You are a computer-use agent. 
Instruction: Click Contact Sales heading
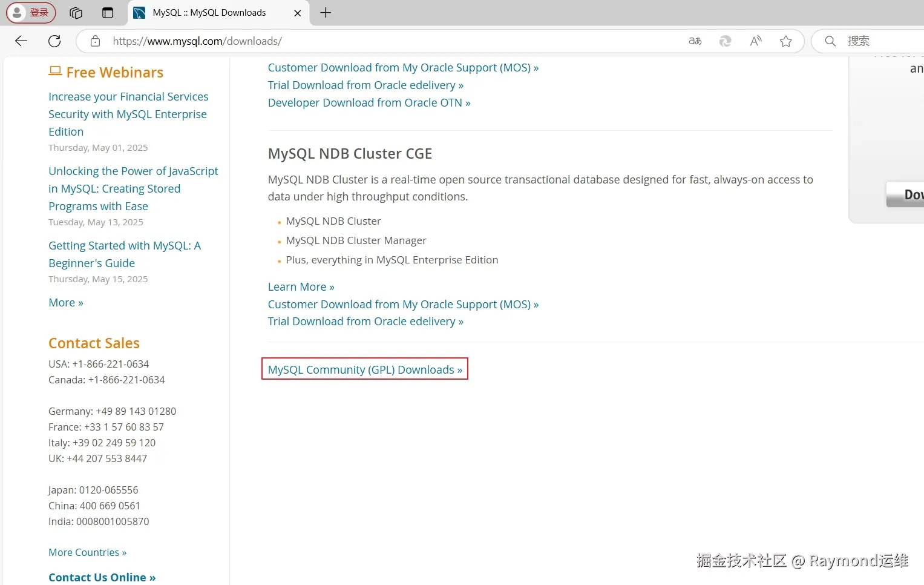click(x=94, y=343)
